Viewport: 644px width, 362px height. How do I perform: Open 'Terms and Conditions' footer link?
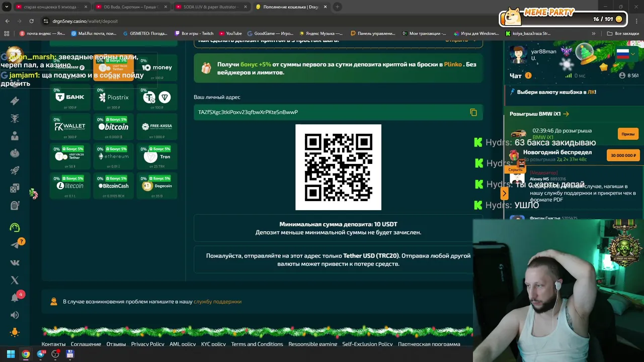(x=257, y=344)
